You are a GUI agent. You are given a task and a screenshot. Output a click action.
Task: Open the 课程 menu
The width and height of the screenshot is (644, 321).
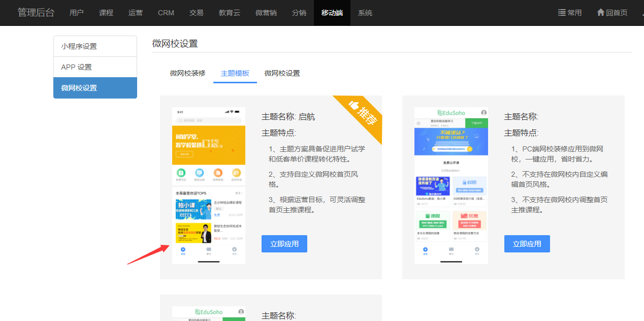(x=106, y=13)
